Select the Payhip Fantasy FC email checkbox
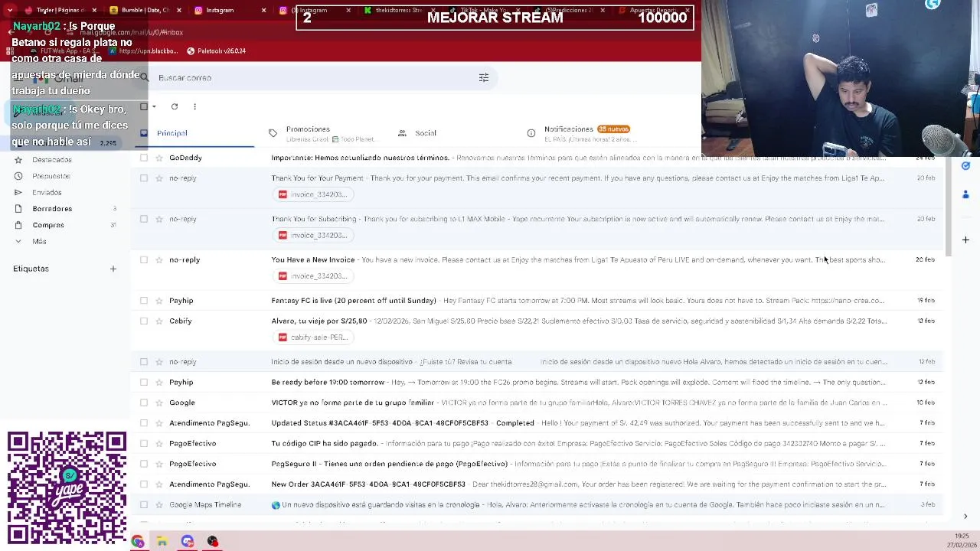The image size is (980, 551). 144,301
